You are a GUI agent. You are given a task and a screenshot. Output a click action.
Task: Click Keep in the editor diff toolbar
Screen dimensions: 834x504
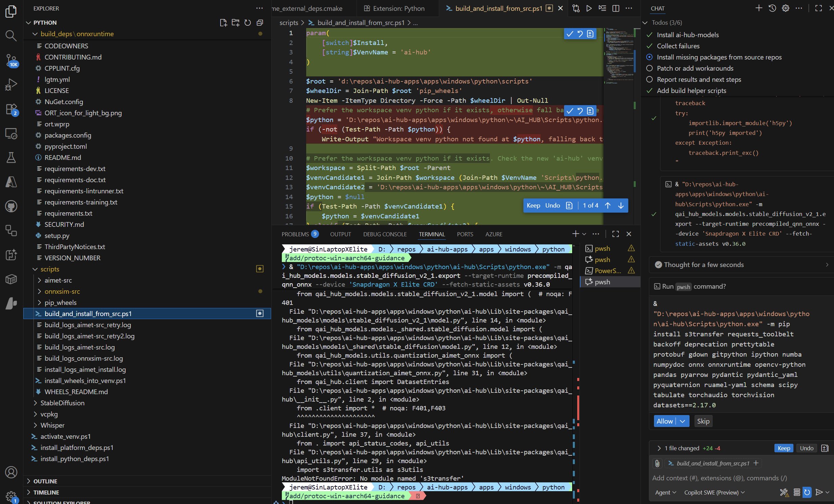533,205
